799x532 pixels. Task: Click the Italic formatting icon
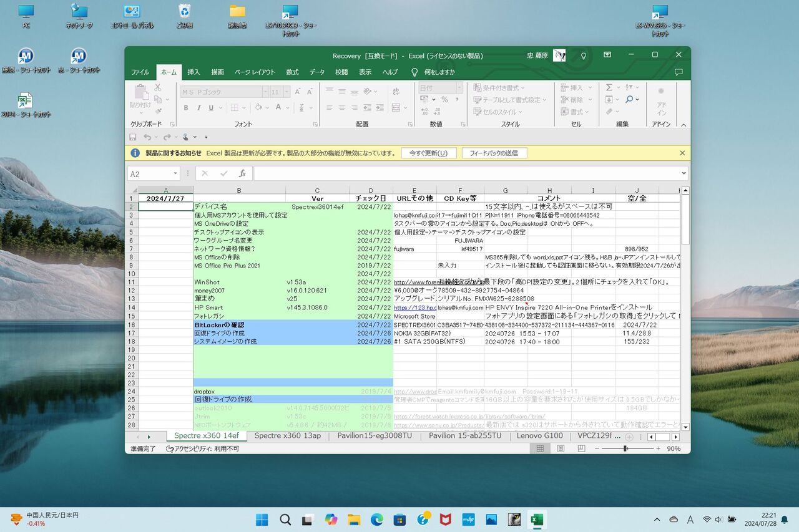point(199,108)
